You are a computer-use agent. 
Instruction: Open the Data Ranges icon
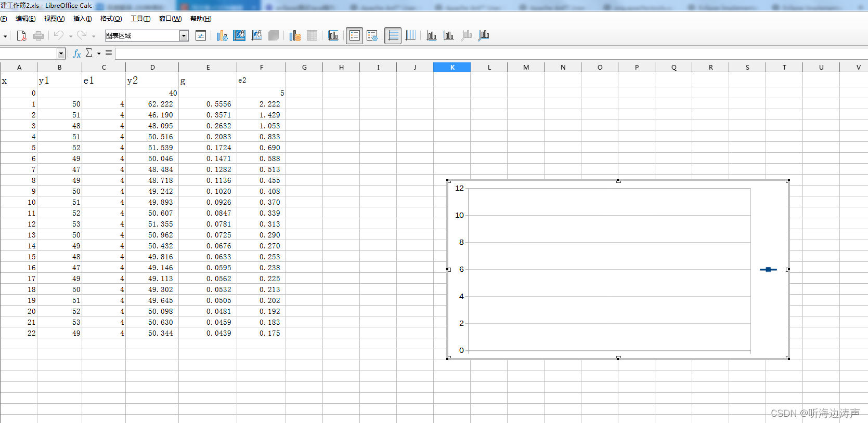(x=295, y=35)
